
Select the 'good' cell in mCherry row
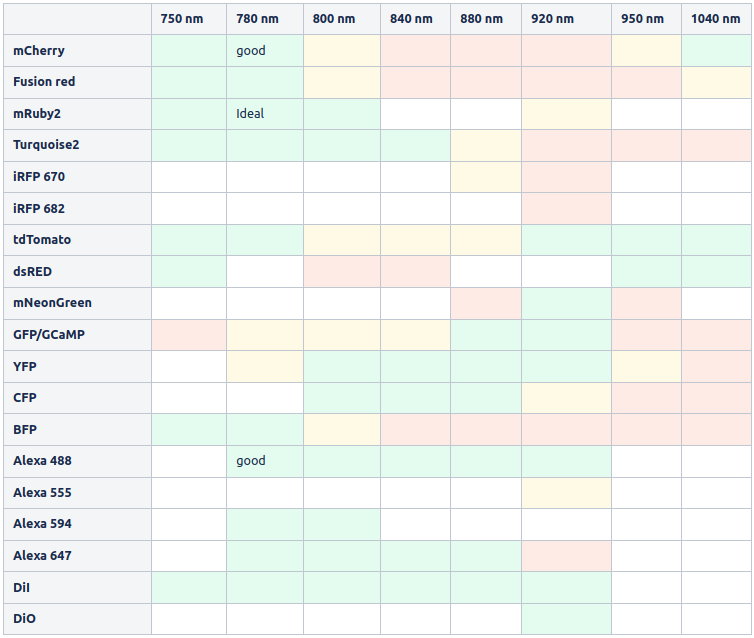coord(265,50)
